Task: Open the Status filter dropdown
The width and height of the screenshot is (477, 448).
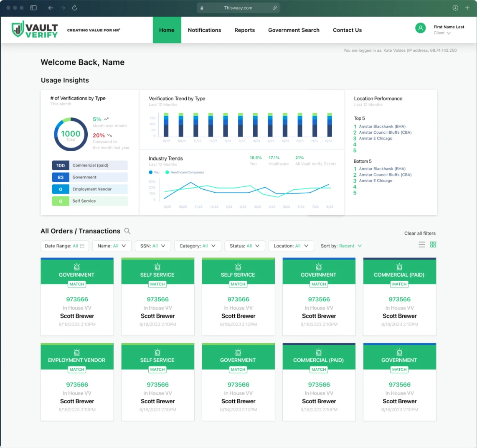Action: tap(244, 246)
